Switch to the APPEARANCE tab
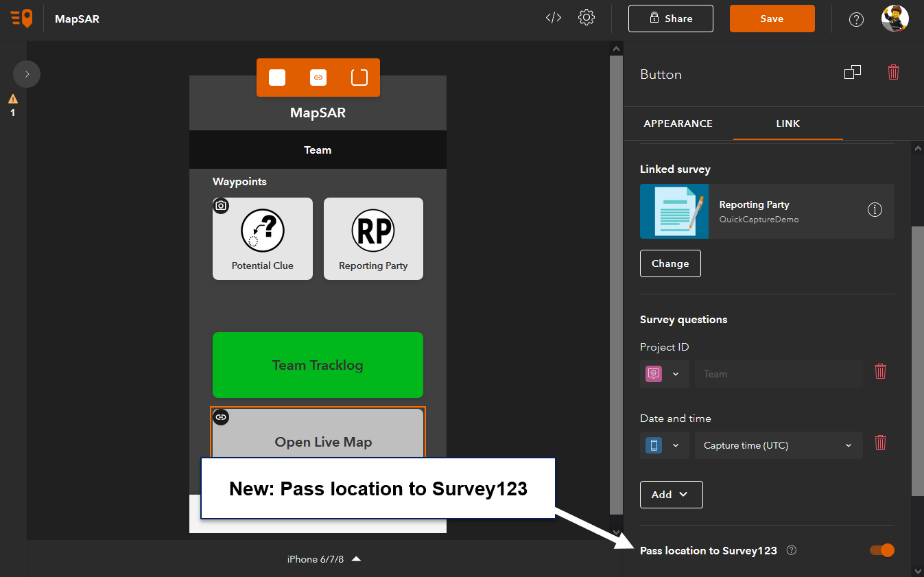924x577 pixels. tap(678, 123)
